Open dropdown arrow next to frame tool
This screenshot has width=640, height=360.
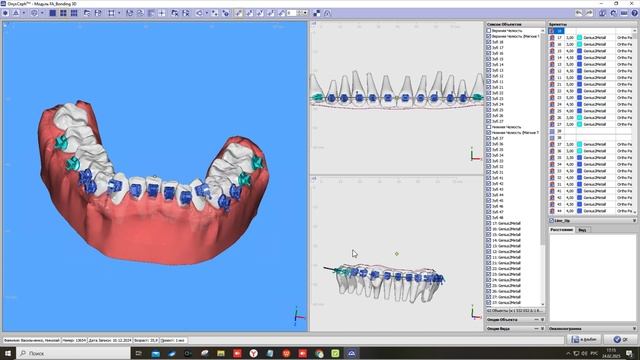tap(119, 13)
